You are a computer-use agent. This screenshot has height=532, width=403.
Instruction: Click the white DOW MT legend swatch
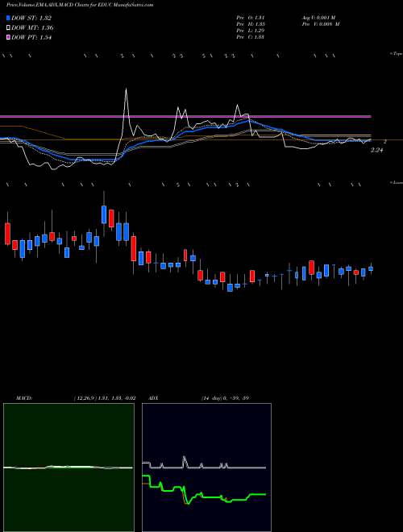click(8, 27)
